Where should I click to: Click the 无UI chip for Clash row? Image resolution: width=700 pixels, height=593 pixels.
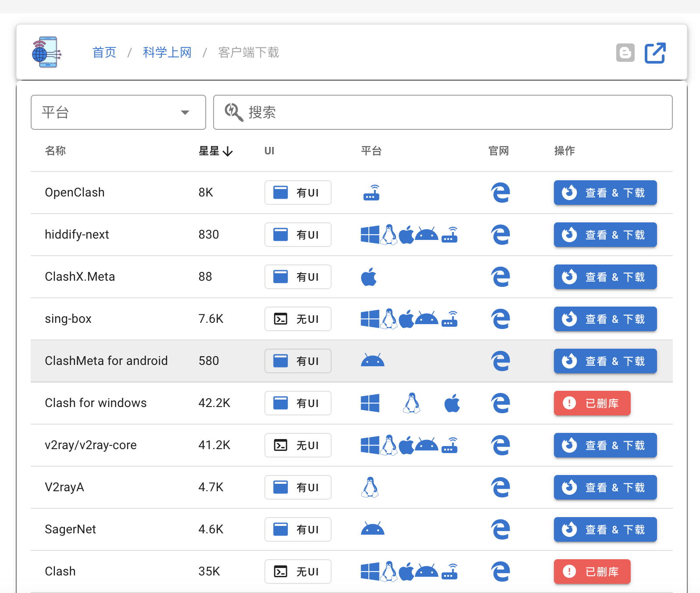pyautogui.click(x=298, y=572)
